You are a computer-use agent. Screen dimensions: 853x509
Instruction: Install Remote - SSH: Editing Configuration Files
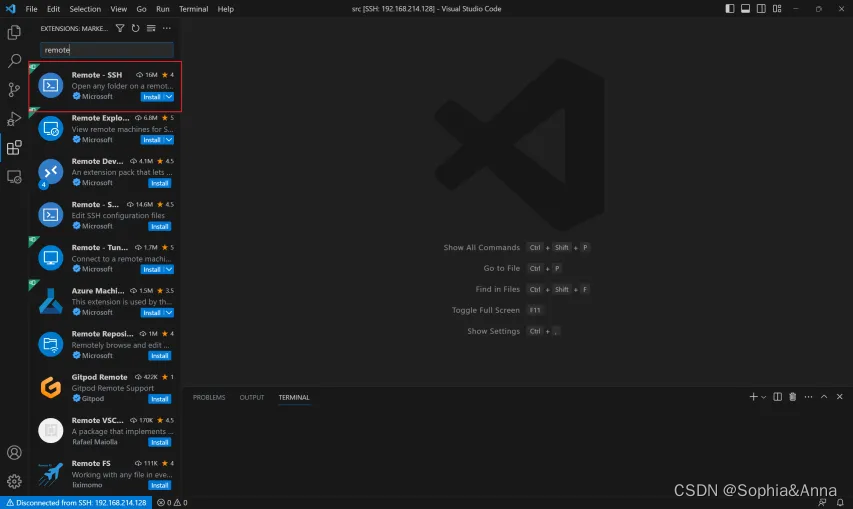point(160,226)
